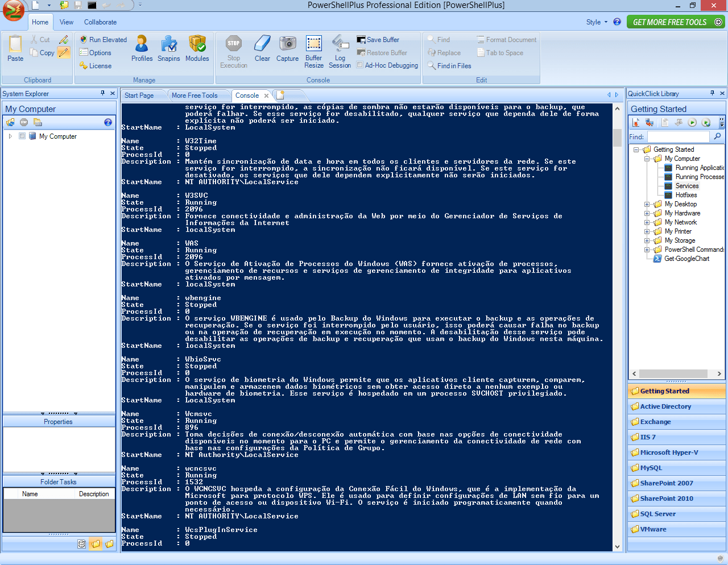Open the Exchange library category
Viewport: 728px width, 565px height.
(x=676, y=422)
